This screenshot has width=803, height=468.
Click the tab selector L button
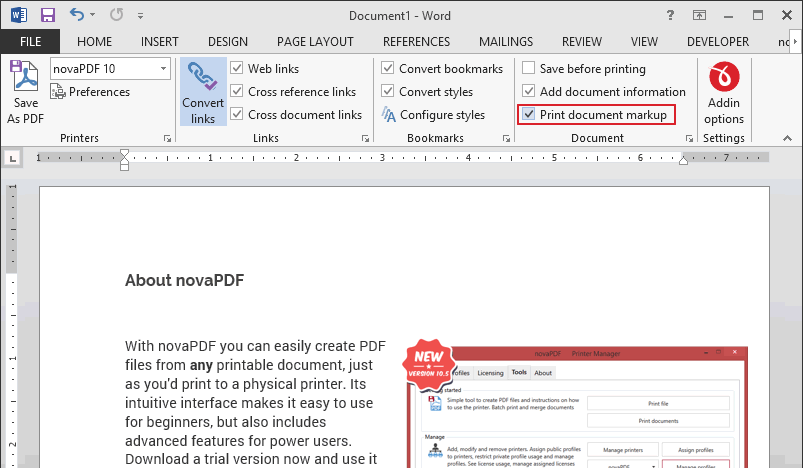point(13,159)
